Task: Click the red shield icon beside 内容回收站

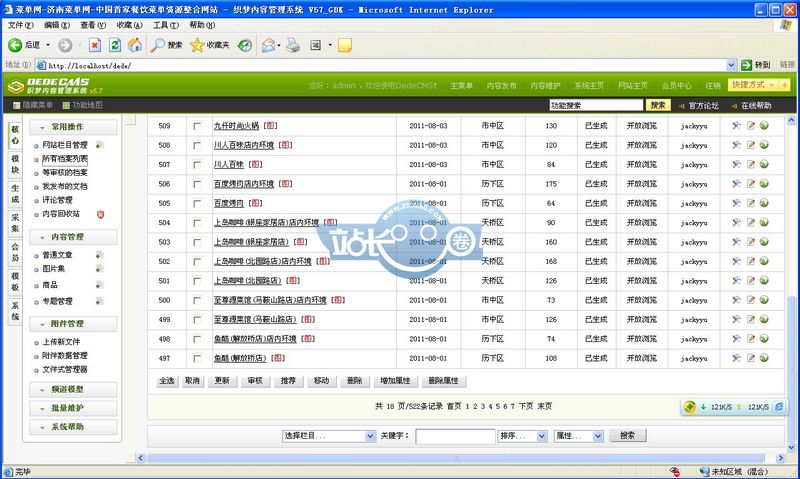Action: point(101,214)
